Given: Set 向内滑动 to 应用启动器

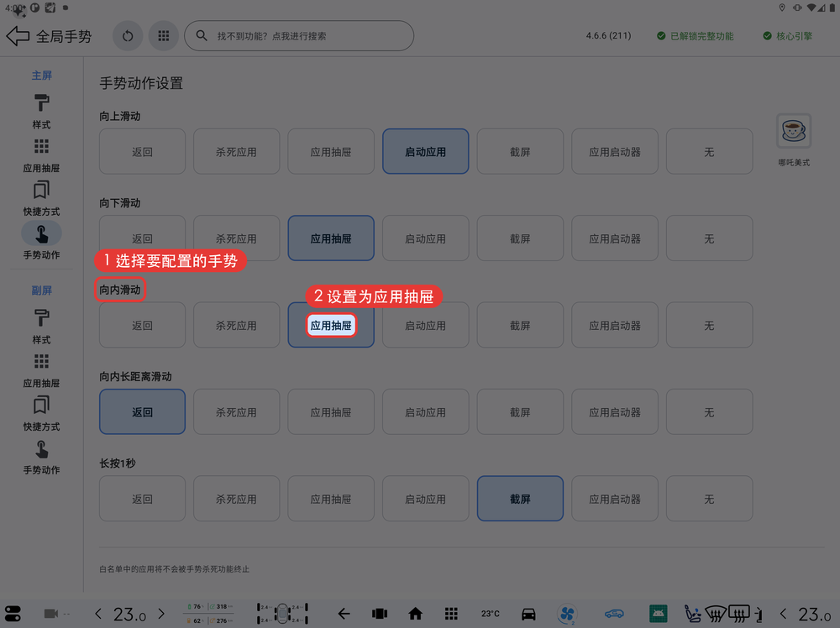Looking at the screenshot, I should (615, 325).
